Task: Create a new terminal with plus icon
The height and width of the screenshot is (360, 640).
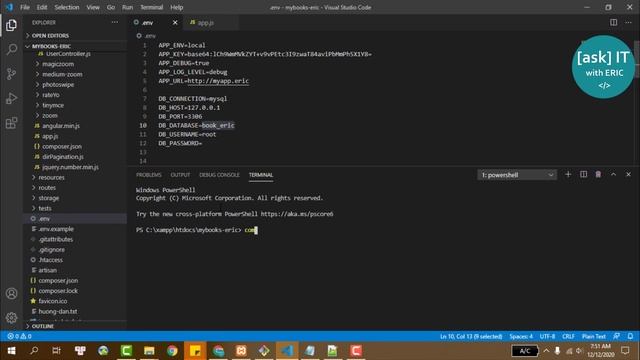Action: pos(568,174)
